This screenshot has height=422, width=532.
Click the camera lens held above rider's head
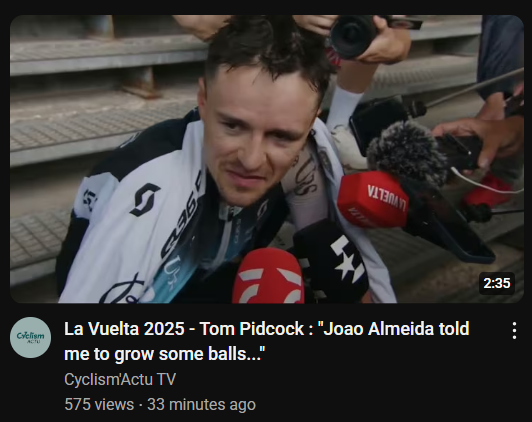tap(353, 37)
